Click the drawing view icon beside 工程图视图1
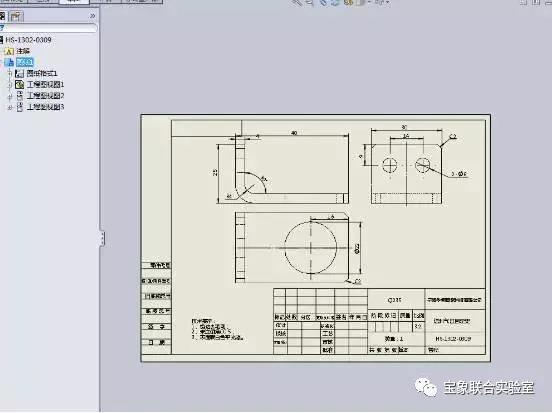 20,85
